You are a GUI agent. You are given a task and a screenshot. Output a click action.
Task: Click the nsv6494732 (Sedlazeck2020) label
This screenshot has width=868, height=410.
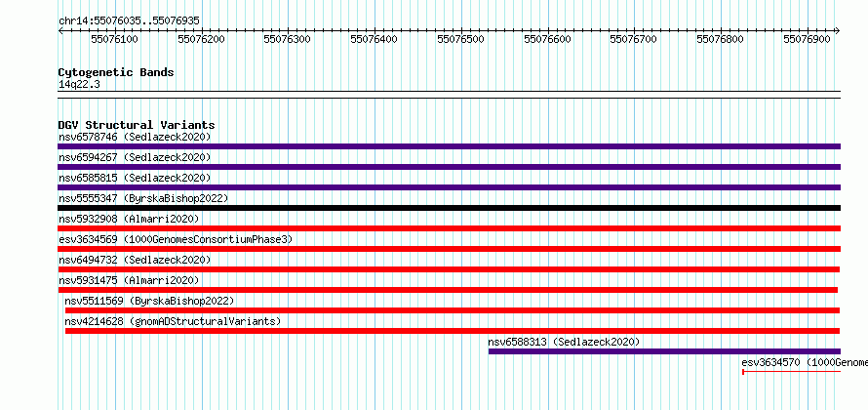coord(135,260)
